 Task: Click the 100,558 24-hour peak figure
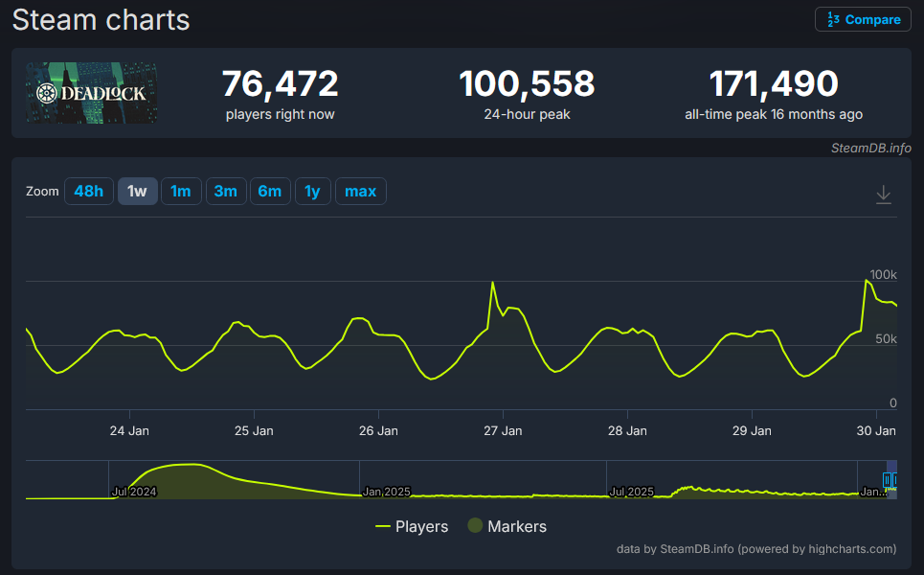click(x=527, y=83)
